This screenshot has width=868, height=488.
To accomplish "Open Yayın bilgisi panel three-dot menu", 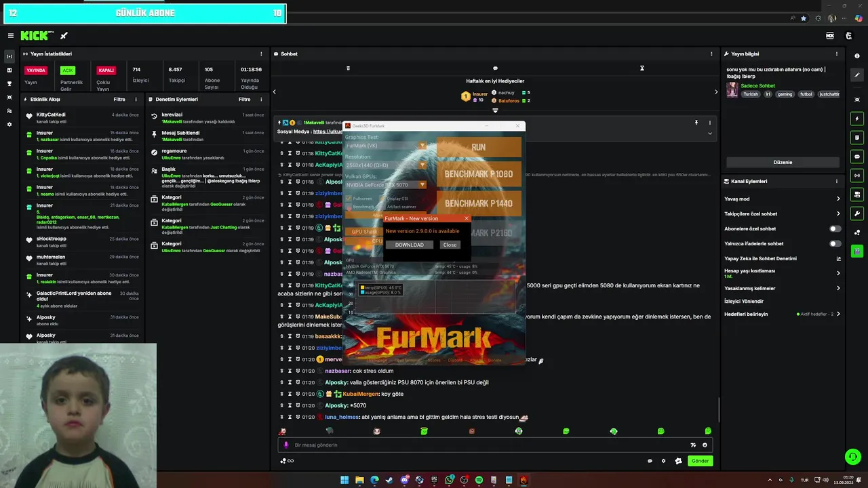I will coord(837,54).
